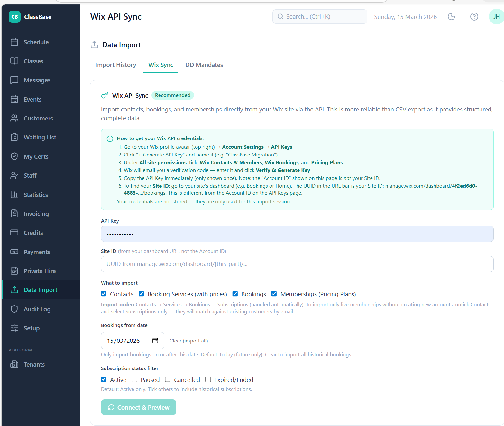Open My Certs via its shield icon
Image resolution: width=504 pixels, height=426 pixels.
14,156
